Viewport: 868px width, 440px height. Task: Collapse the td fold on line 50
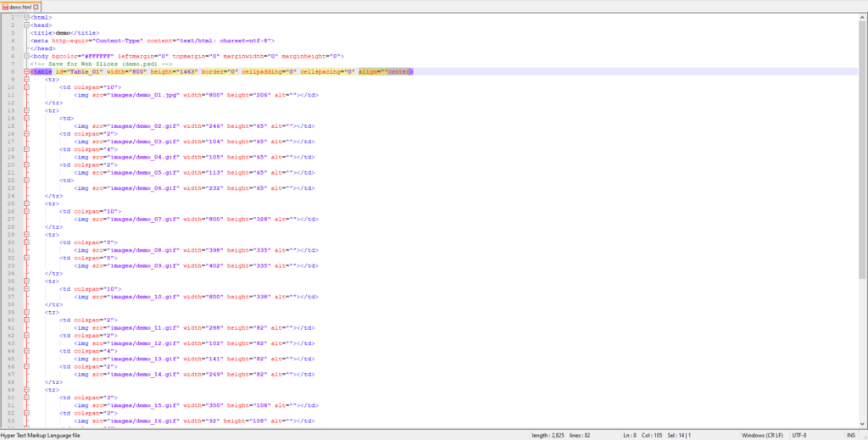(26, 398)
